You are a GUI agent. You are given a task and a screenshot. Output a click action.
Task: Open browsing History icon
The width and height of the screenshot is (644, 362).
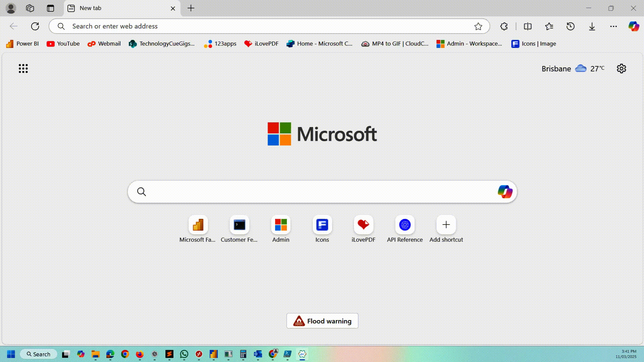[x=571, y=26]
